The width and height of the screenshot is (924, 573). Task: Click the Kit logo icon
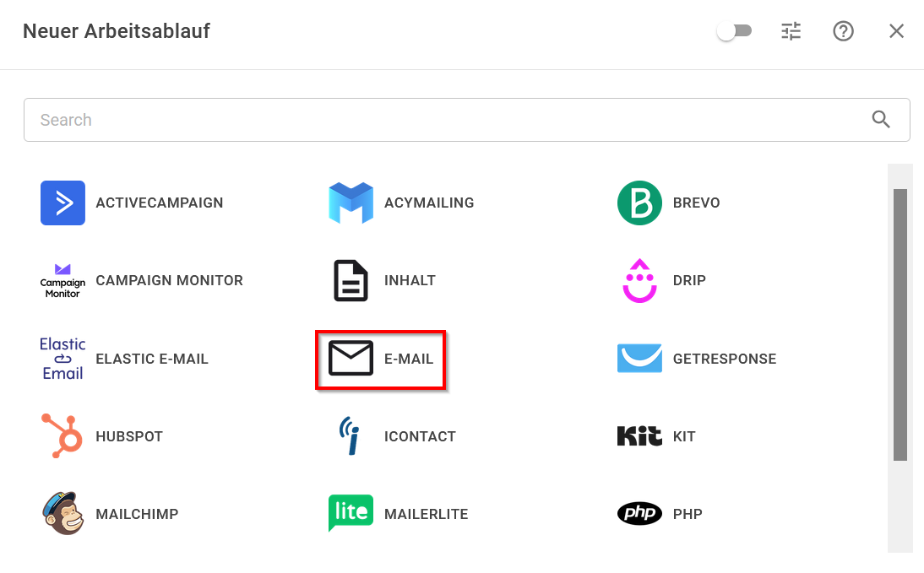pos(639,435)
